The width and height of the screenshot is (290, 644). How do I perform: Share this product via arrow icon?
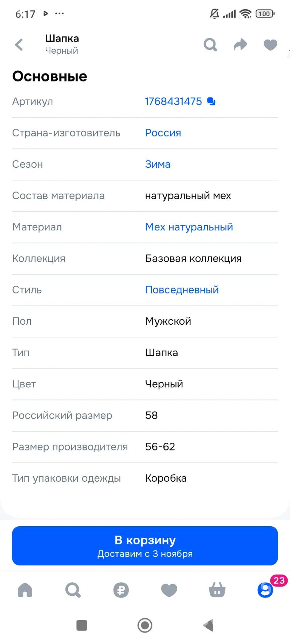(x=240, y=44)
